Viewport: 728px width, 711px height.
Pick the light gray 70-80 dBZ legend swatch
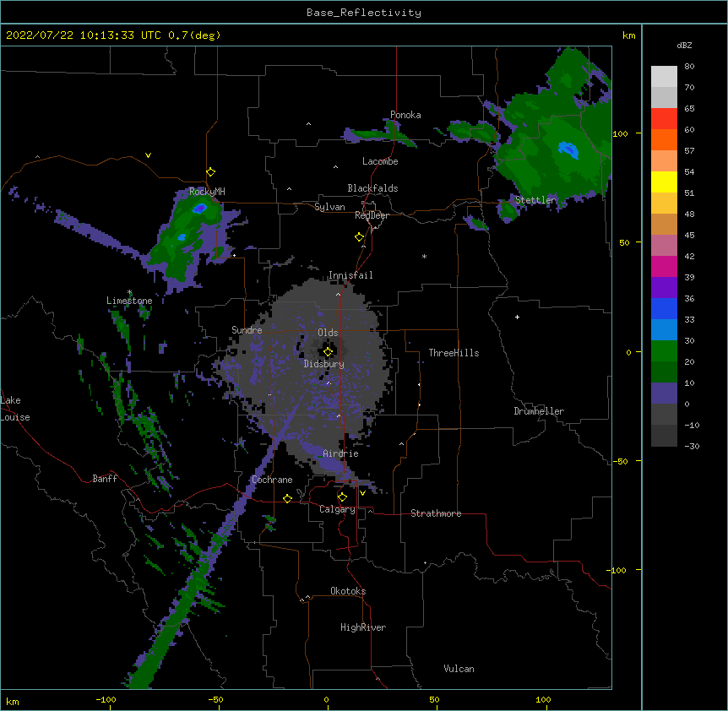(664, 76)
